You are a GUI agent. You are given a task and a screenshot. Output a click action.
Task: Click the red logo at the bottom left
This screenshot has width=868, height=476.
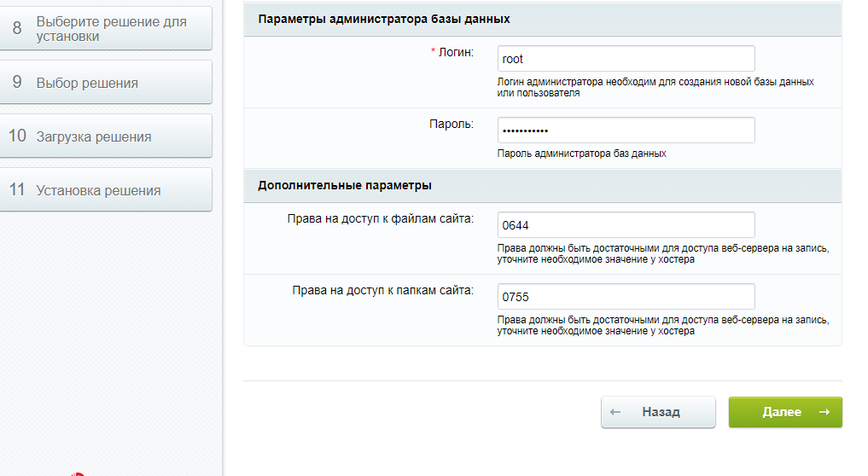click(79, 473)
